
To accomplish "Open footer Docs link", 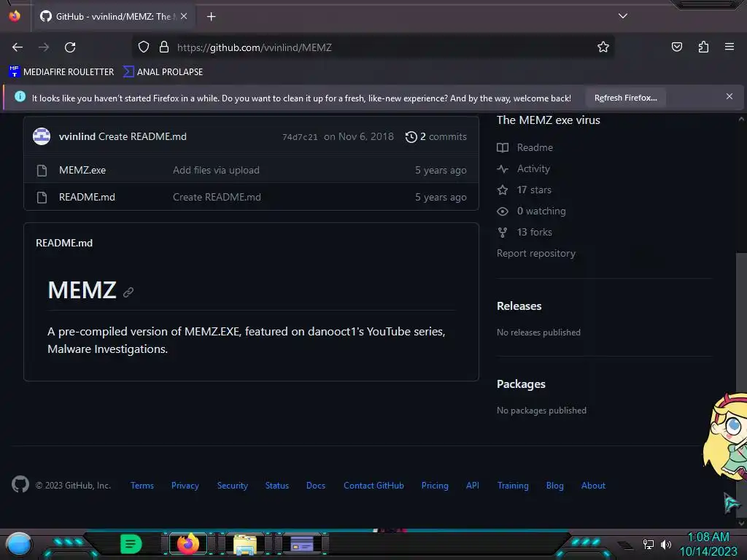I will click(x=315, y=485).
